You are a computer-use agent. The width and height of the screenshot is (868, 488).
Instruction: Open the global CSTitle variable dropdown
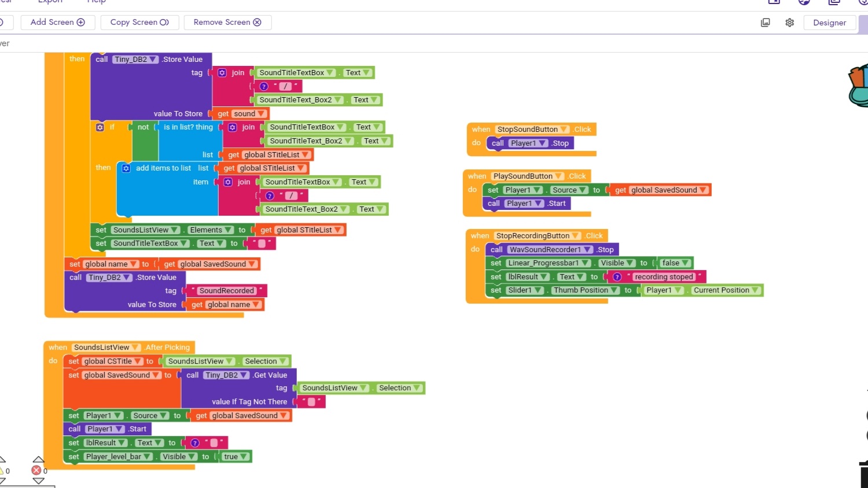138,361
